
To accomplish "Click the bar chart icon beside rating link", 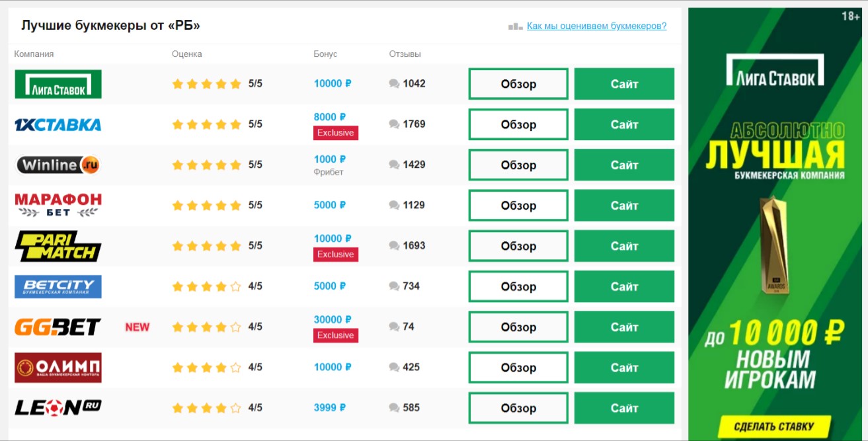I will pos(516,26).
